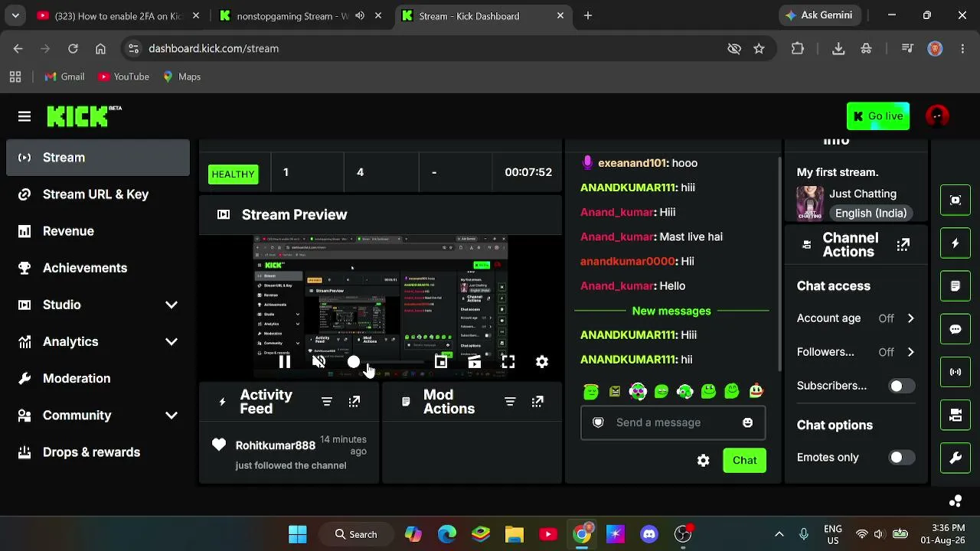Open picture-in-picture for stream preview
This screenshot has height=551, width=980.
coord(441,362)
